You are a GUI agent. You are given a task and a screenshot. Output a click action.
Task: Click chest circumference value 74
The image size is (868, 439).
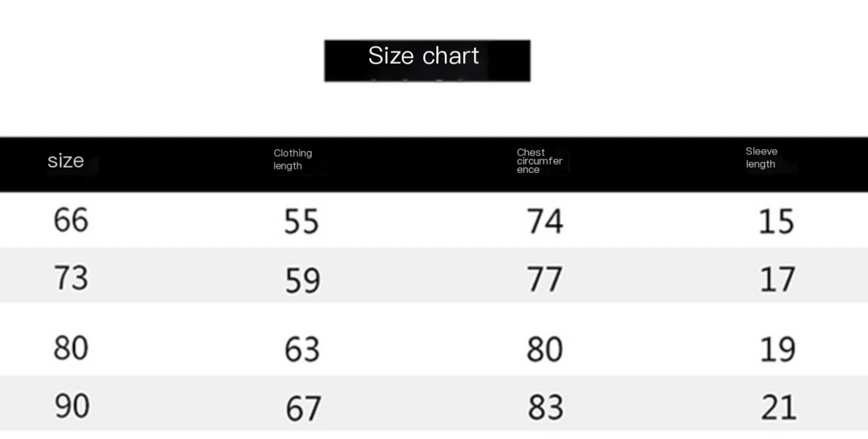tap(545, 222)
